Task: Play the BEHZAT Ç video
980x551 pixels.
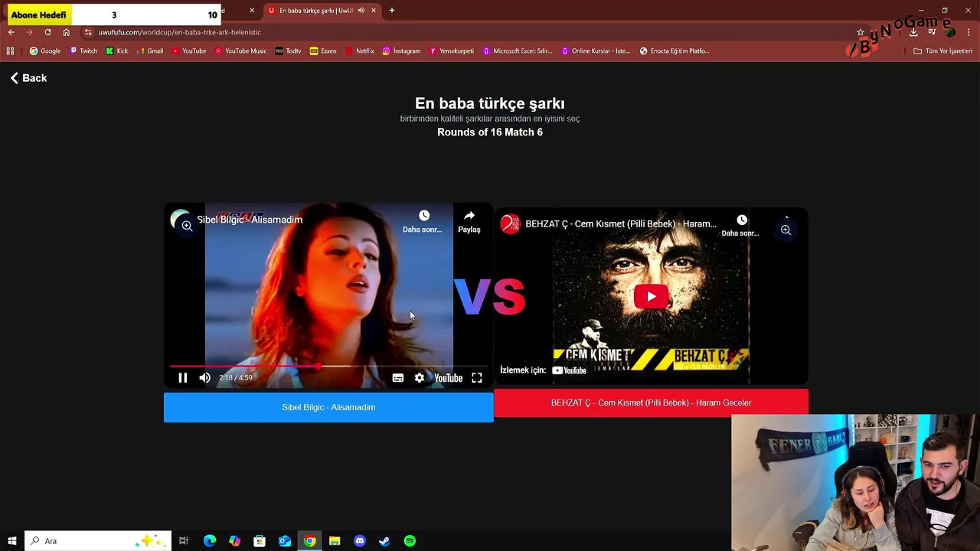Action: (x=651, y=296)
